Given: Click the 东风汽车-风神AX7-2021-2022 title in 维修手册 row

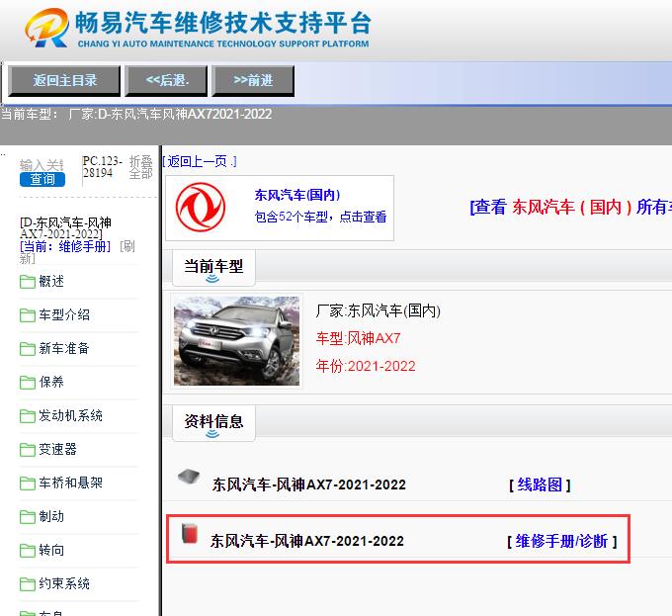Looking at the screenshot, I should coord(307,542).
